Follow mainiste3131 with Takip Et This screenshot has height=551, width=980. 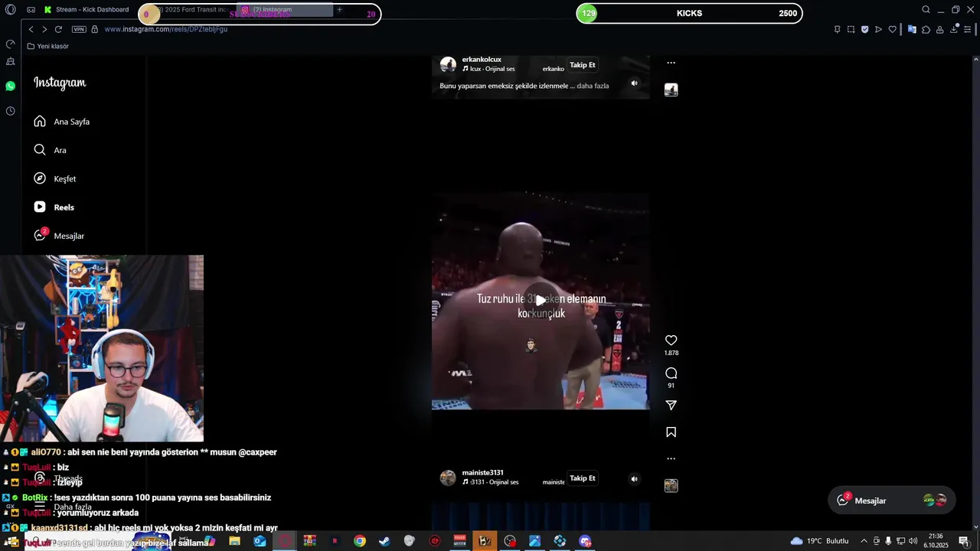click(582, 478)
